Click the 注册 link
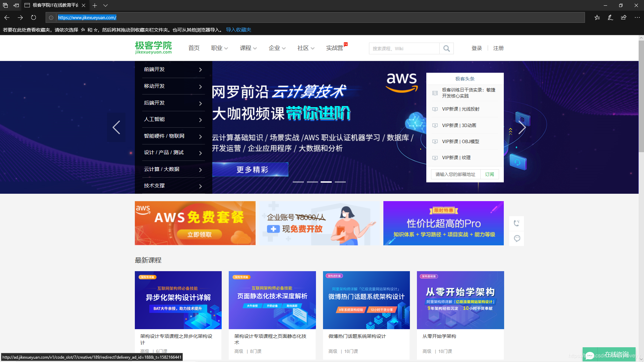Viewport: 644px width, 362px height. (498, 48)
